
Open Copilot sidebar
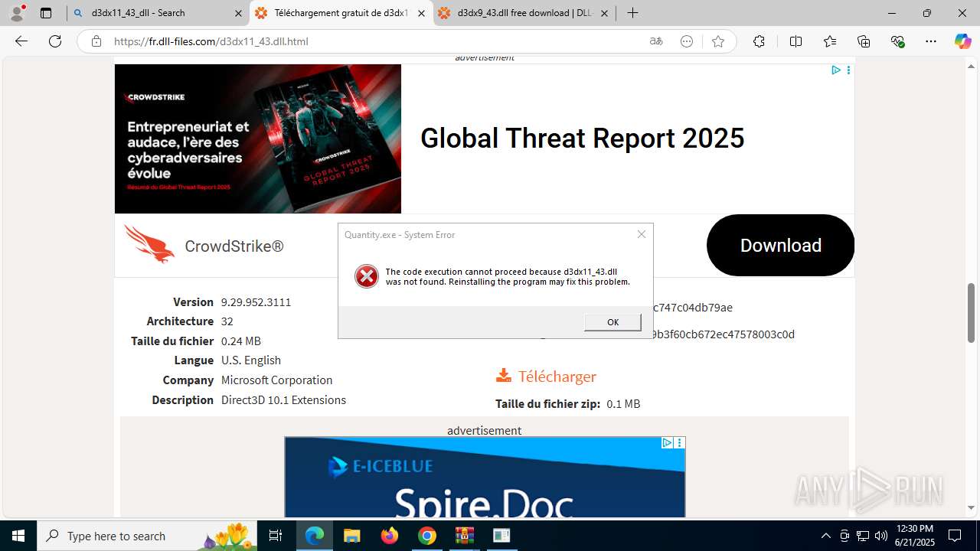(x=962, y=41)
